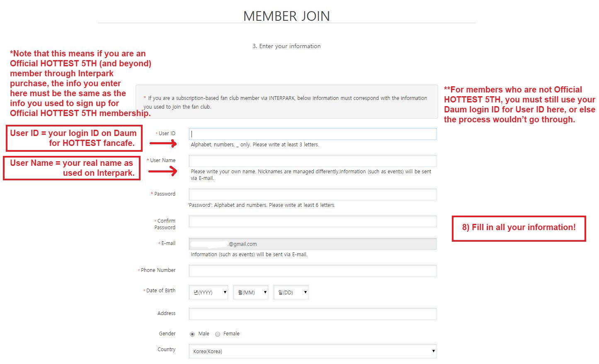Open the birth day (DD) dropdown

291,292
